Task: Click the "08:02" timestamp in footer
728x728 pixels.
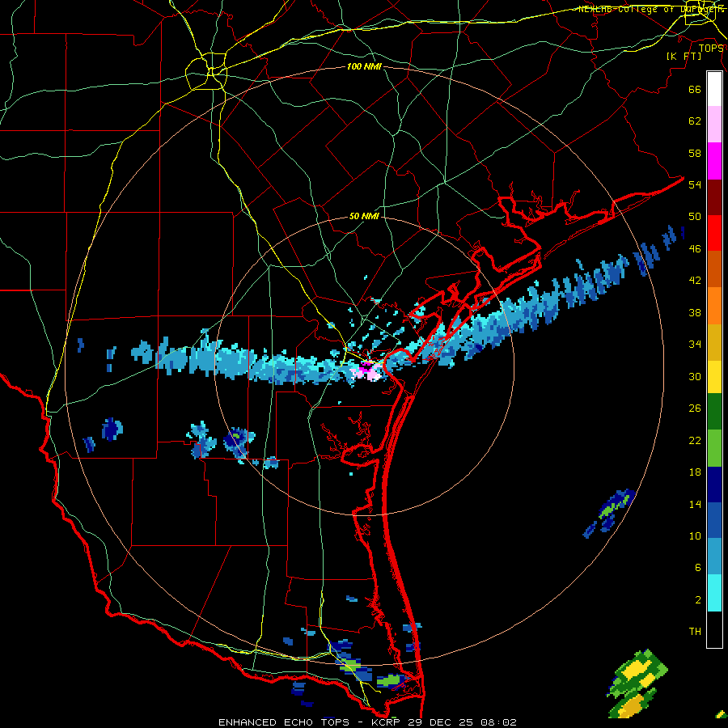Action: 499,722
